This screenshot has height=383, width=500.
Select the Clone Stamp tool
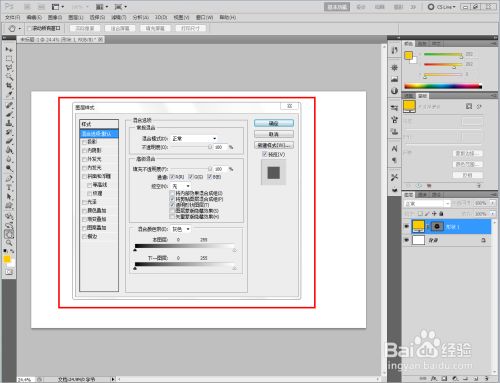(x=9, y=123)
